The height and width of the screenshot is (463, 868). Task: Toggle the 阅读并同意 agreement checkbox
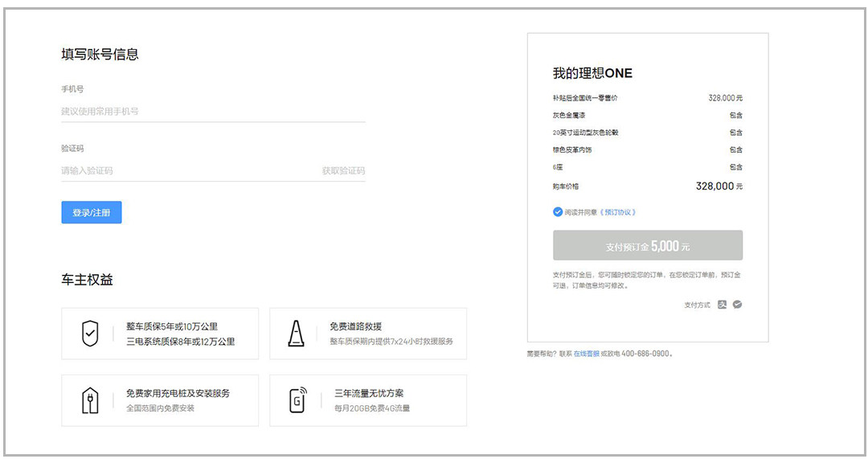[558, 212]
